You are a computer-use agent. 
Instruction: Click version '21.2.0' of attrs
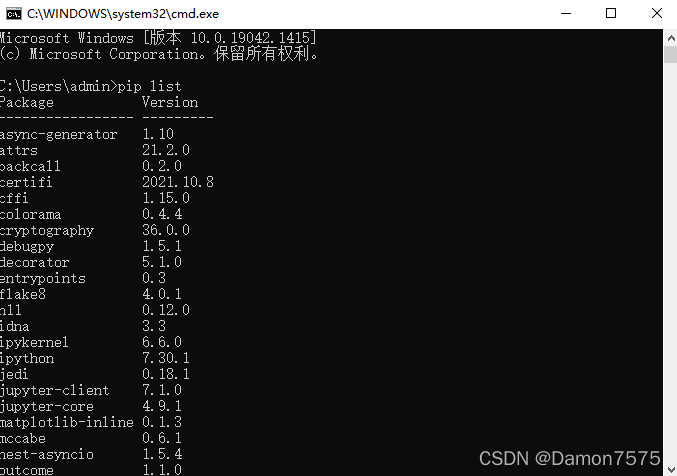coord(166,150)
